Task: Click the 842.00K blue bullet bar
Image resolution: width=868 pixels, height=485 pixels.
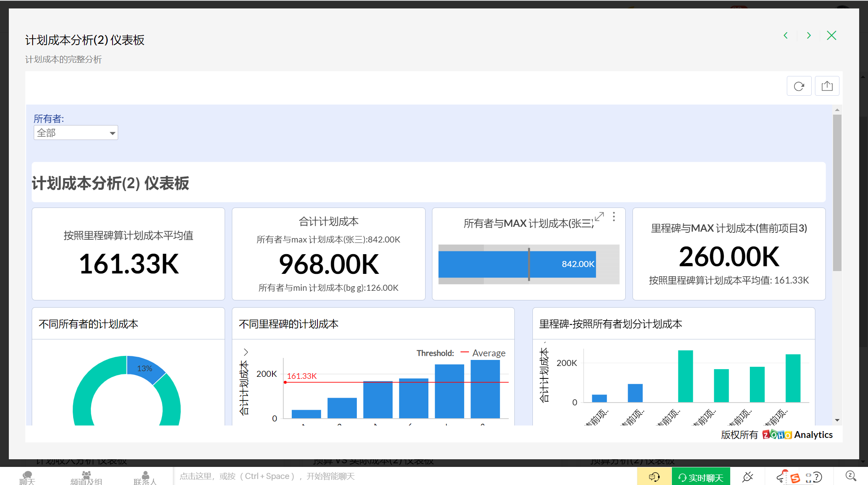Action: 482,264
